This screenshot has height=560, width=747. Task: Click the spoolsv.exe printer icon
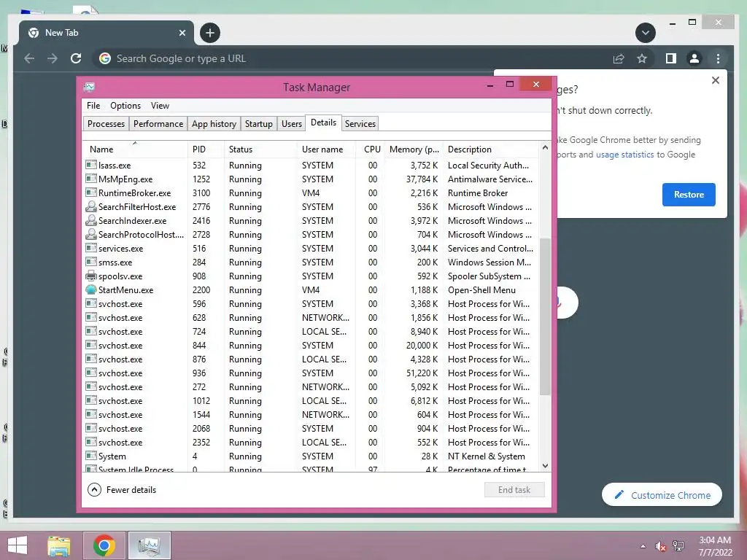click(91, 276)
